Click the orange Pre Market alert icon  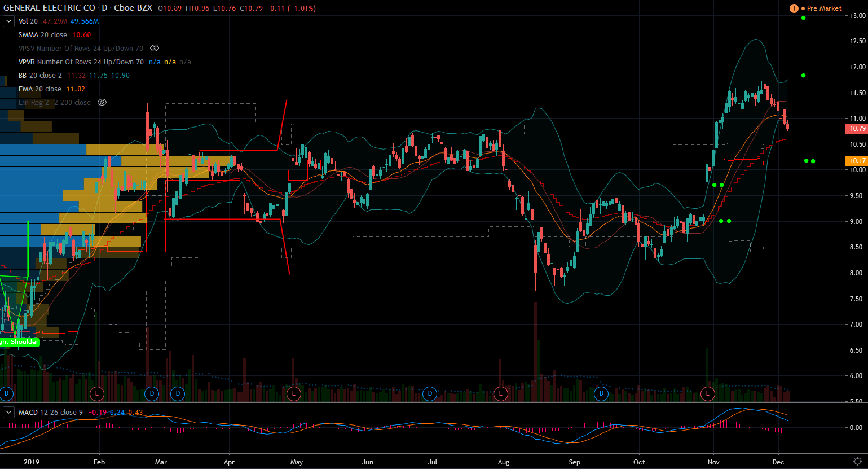[x=794, y=8]
